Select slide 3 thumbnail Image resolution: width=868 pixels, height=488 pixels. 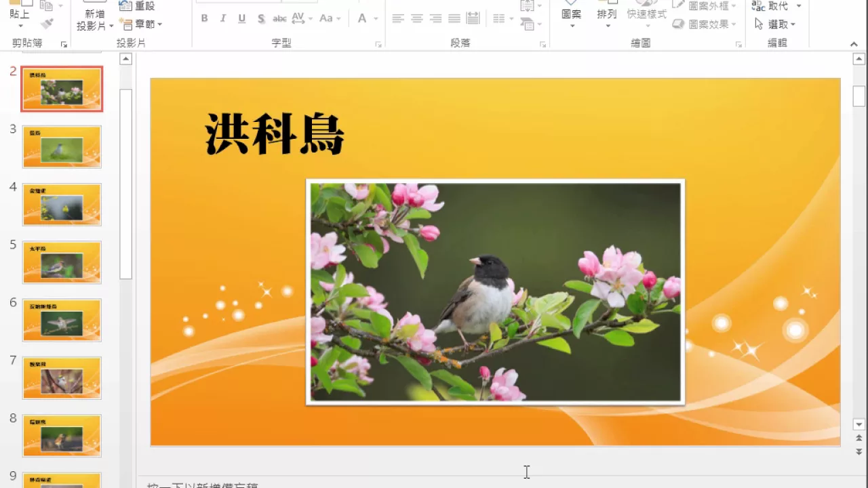(62, 146)
